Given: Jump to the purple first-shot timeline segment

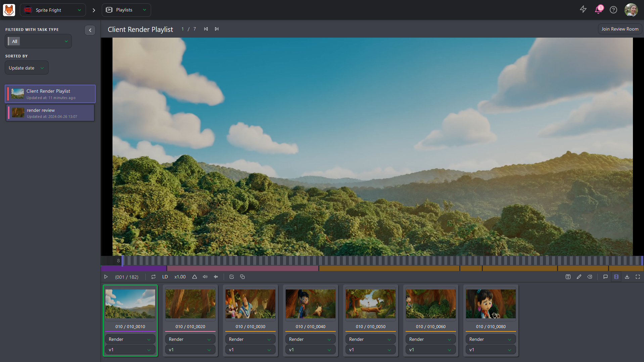Looking at the screenshot, I should pos(134,268).
